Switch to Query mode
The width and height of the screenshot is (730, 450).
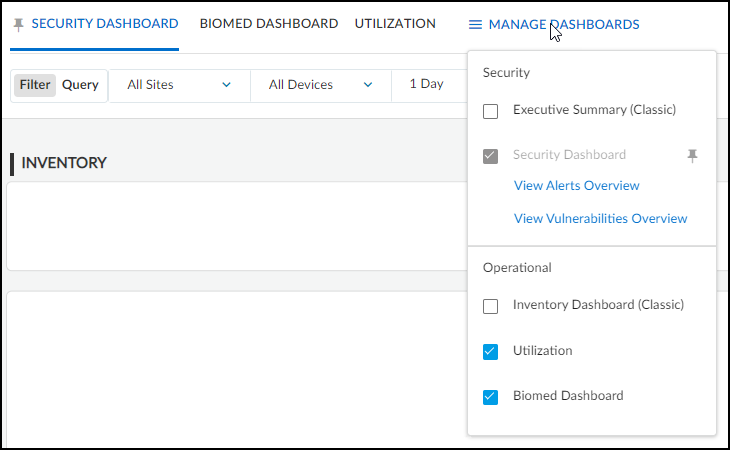(80, 85)
